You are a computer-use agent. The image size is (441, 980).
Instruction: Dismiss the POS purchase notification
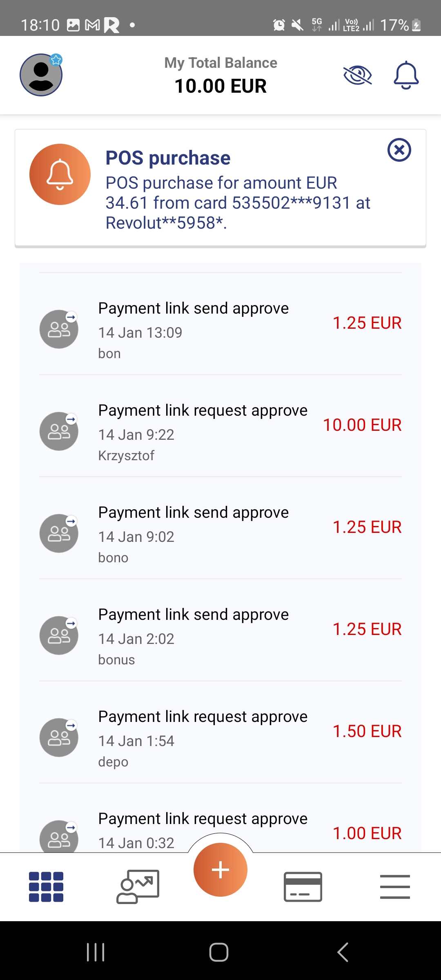tap(399, 150)
